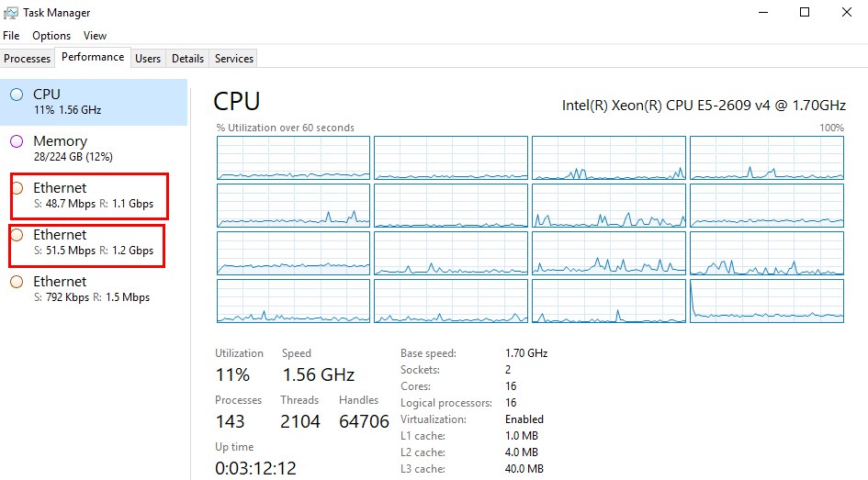Click the blue circle icon beside CPU
The image size is (868, 480).
coord(17,95)
